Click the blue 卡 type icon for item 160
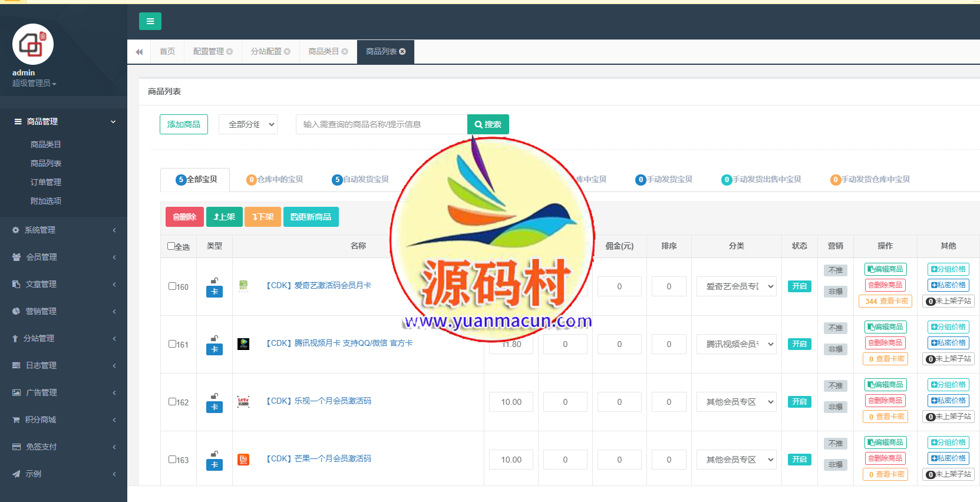980x502 pixels. [215, 292]
